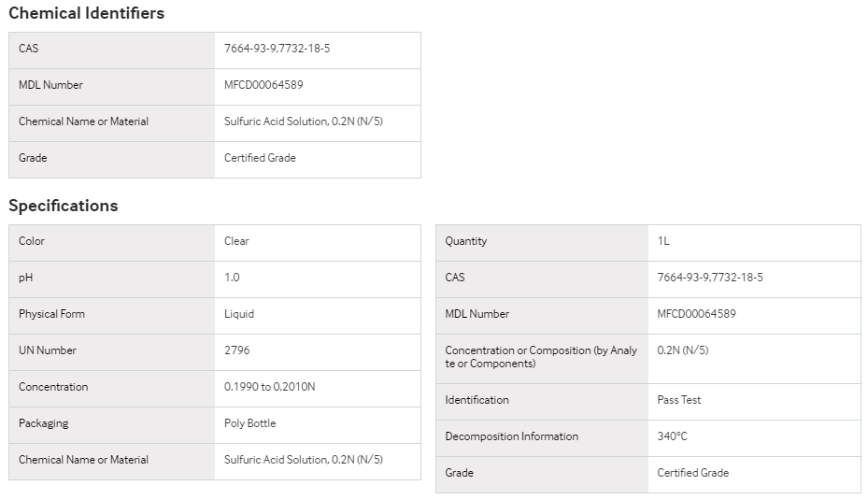Click the Concentration or Composition label cell
Screen dimensions: 868x500
541,358
